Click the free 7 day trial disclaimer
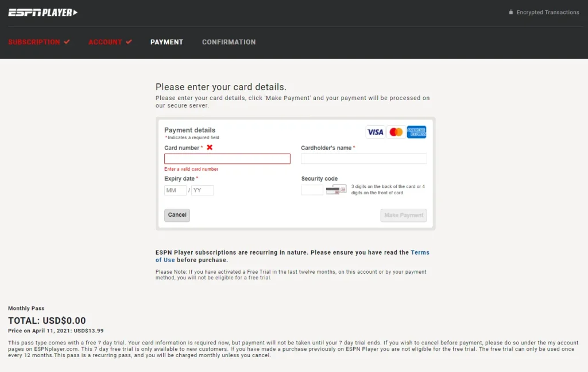The height and width of the screenshot is (372, 588). coord(293,349)
